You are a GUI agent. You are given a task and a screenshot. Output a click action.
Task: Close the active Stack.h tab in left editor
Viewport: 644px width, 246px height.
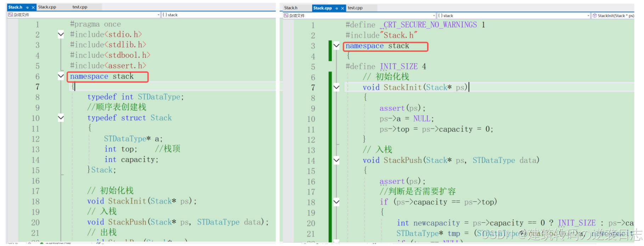(x=33, y=7)
